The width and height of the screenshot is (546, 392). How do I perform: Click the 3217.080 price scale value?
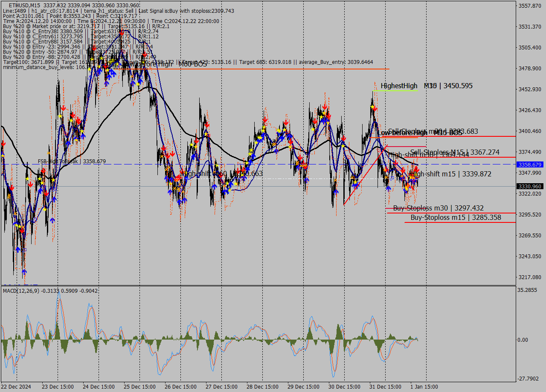pos(529,277)
